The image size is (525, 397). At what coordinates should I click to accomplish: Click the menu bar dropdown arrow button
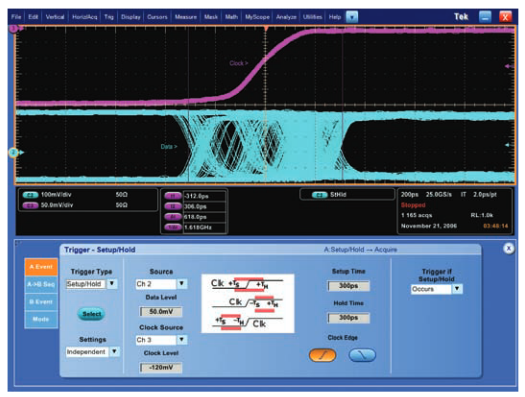coord(352,17)
